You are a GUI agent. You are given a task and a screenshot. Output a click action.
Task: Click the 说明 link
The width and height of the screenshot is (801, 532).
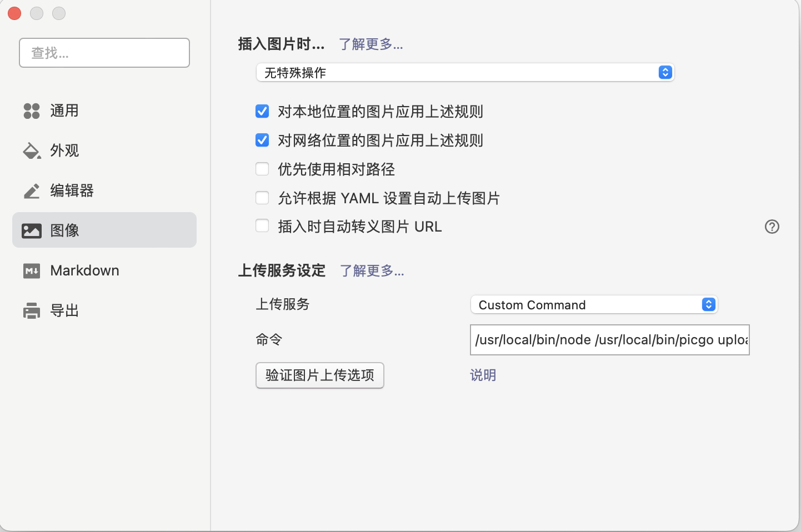[483, 375]
